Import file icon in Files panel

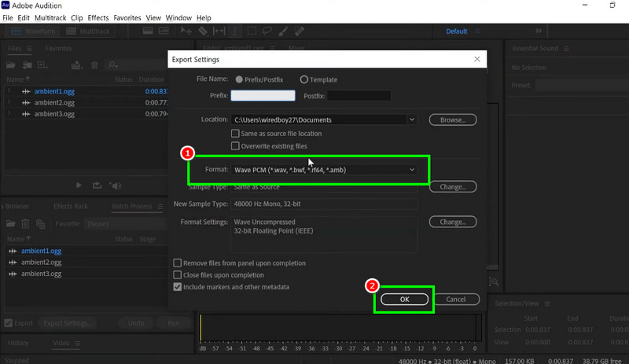(x=27, y=64)
